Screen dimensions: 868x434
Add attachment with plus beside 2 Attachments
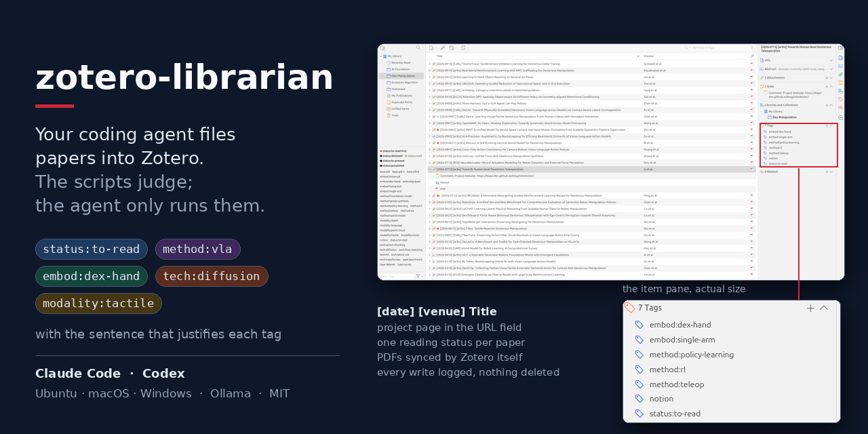pos(827,77)
